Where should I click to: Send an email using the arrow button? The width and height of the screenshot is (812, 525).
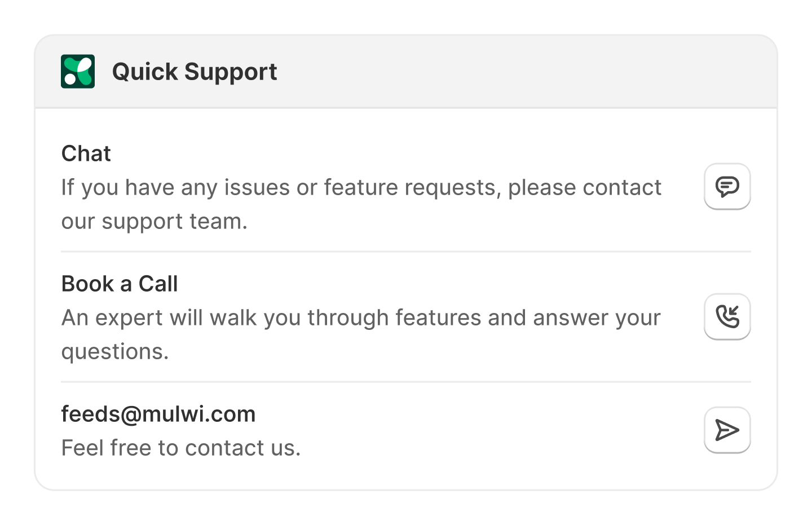tap(727, 430)
